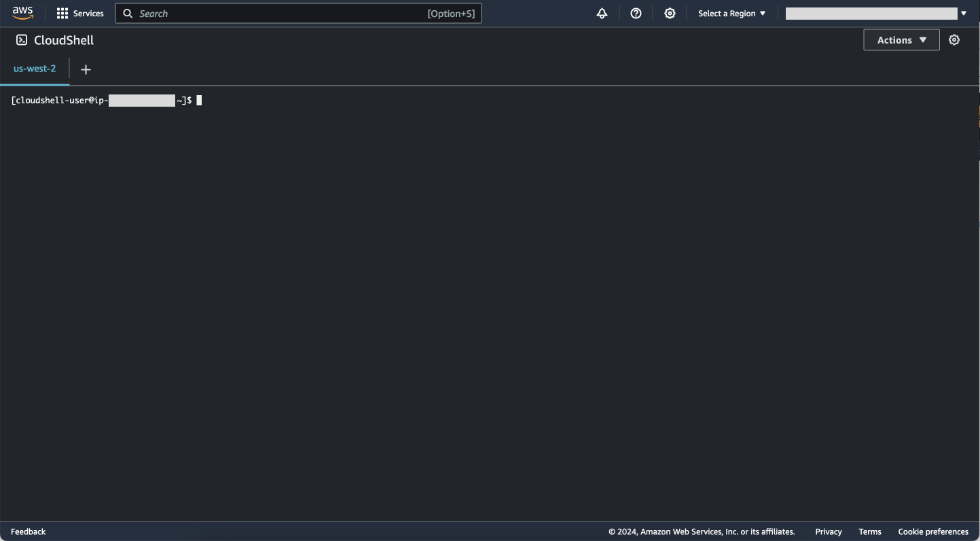The image size is (980, 541).
Task: Open Cookie preferences link
Action: point(933,531)
